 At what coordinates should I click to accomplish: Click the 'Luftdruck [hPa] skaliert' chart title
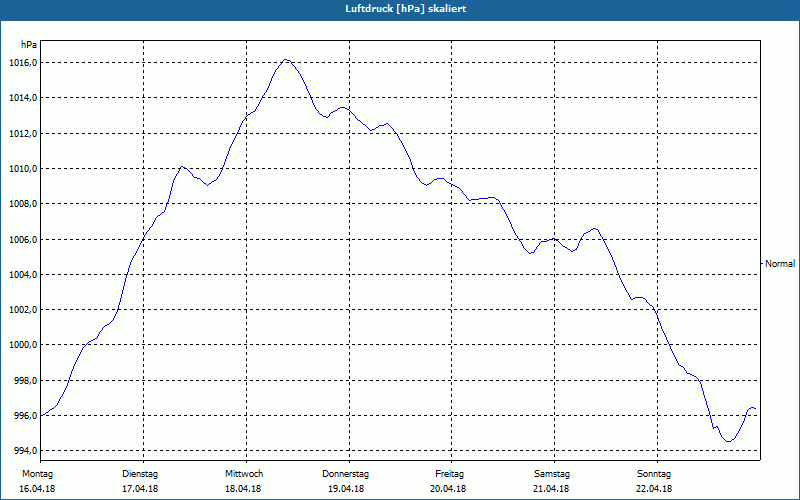406,9
